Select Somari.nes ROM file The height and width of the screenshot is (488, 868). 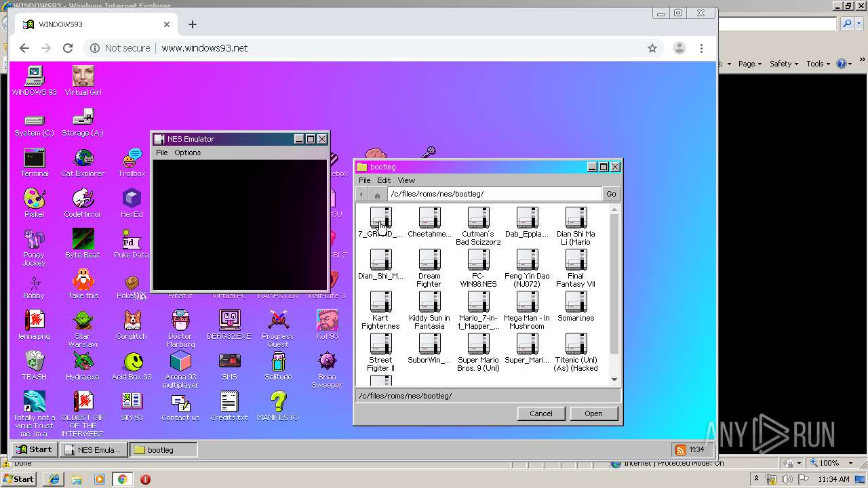[x=576, y=307]
